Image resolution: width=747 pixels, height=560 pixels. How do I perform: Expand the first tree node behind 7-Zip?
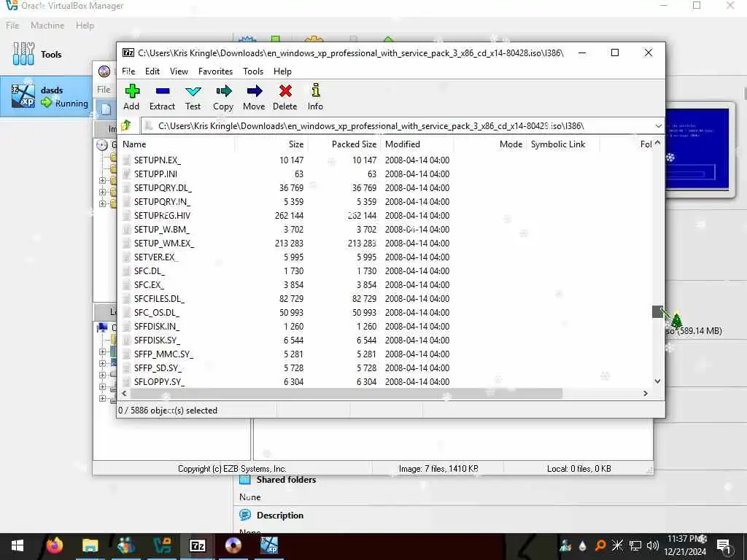point(102,181)
